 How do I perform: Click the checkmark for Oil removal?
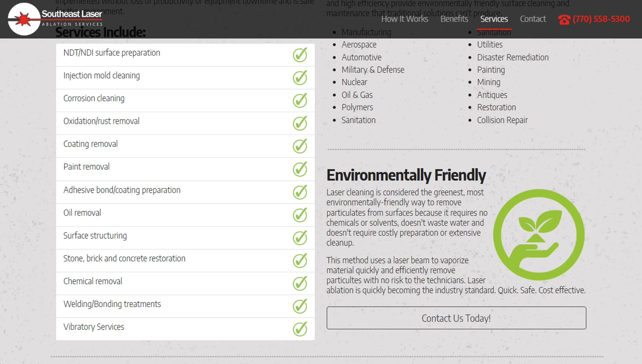[300, 215]
